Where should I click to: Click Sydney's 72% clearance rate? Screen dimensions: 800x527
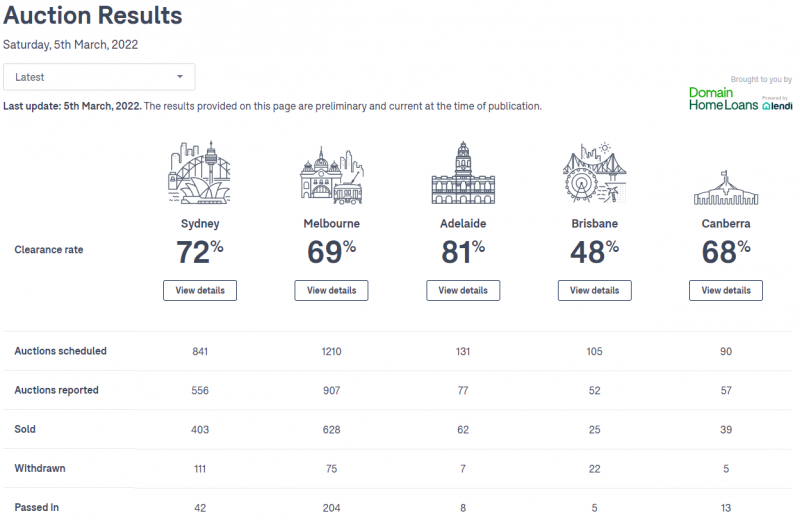click(200, 252)
